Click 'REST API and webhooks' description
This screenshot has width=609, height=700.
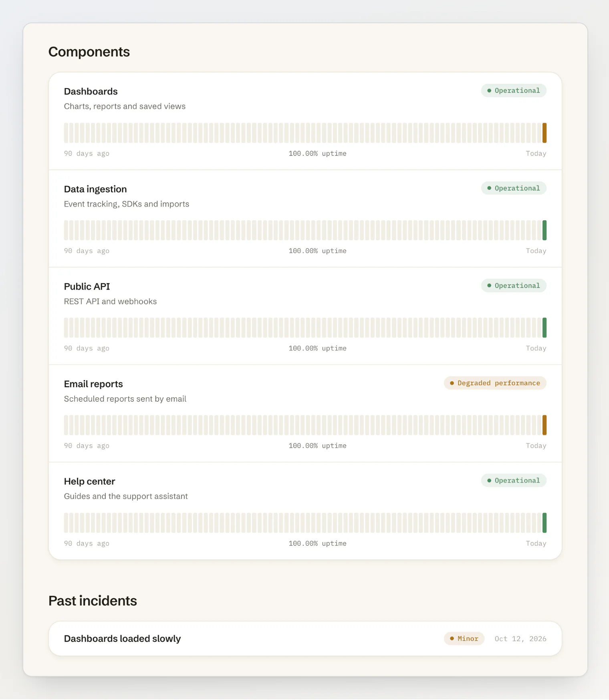click(111, 301)
